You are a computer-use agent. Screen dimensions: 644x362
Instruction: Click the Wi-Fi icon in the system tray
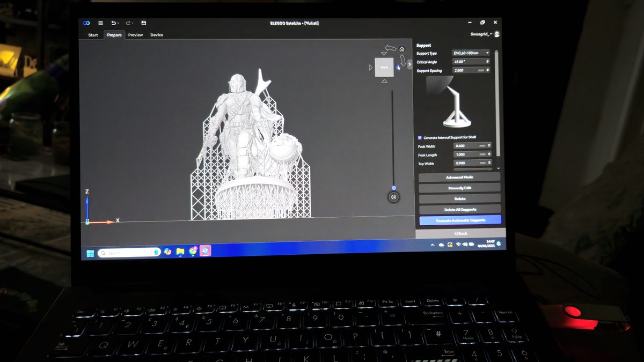coord(458,245)
